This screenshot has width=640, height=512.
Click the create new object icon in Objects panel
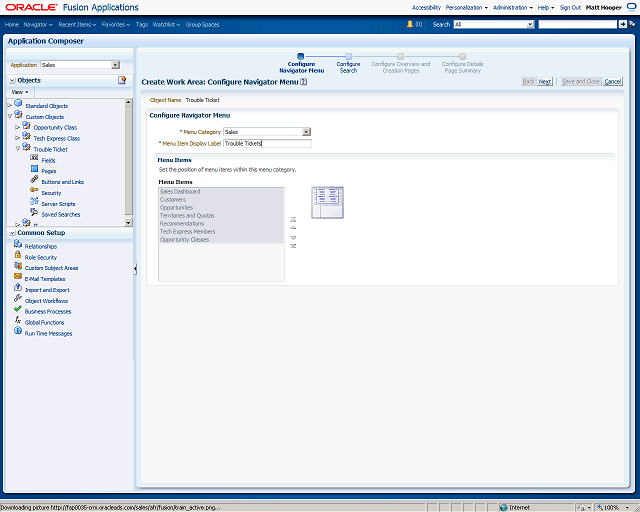(x=122, y=80)
